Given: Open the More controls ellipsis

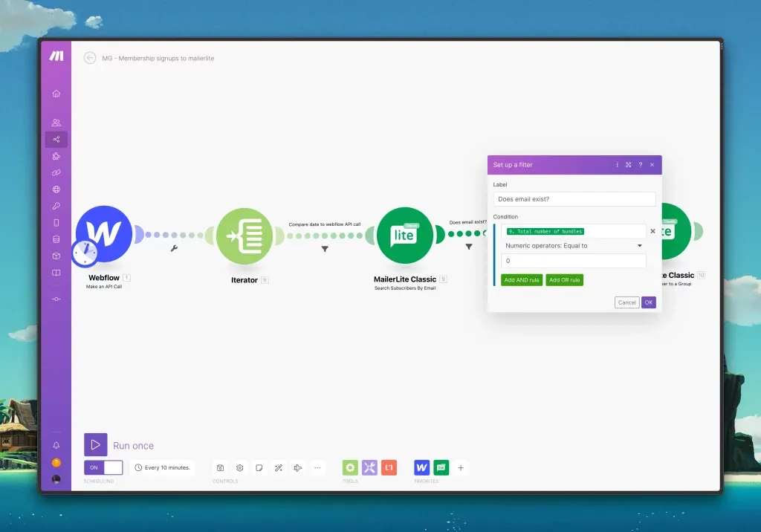Looking at the screenshot, I should [x=317, y=468].
